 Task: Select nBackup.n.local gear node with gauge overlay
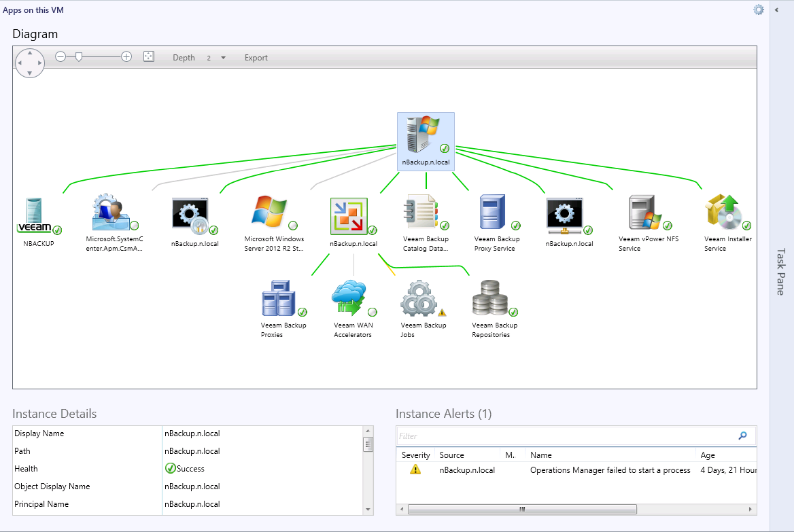tap(195, 221)
